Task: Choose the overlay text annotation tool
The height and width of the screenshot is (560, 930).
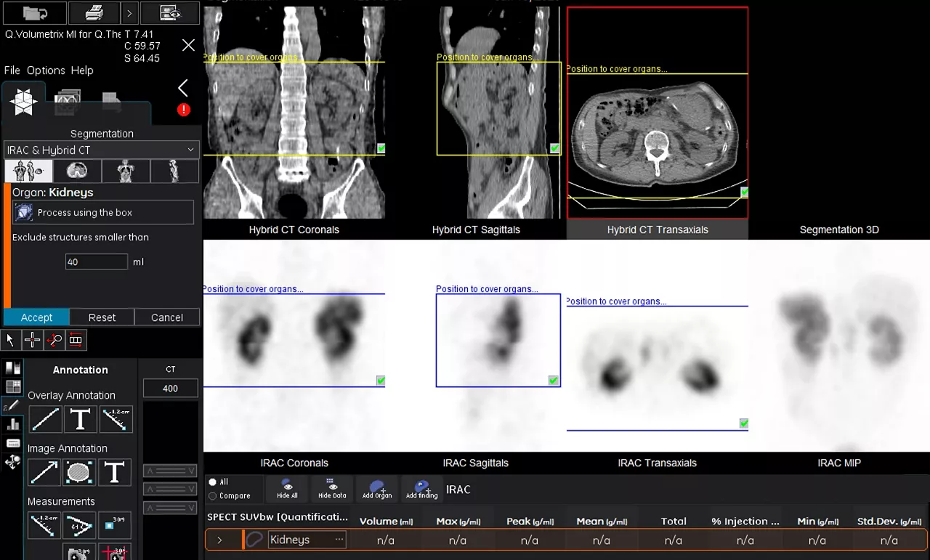Action: [x=81, y=419]
